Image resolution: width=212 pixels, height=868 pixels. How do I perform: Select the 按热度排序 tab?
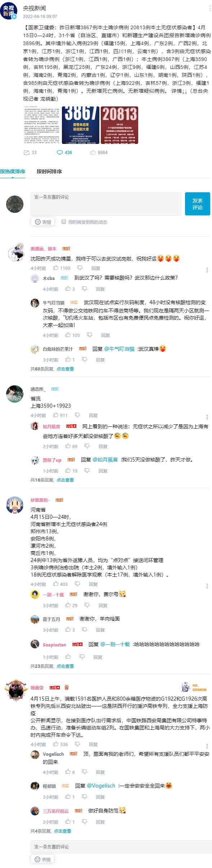[x=13, y=171]
